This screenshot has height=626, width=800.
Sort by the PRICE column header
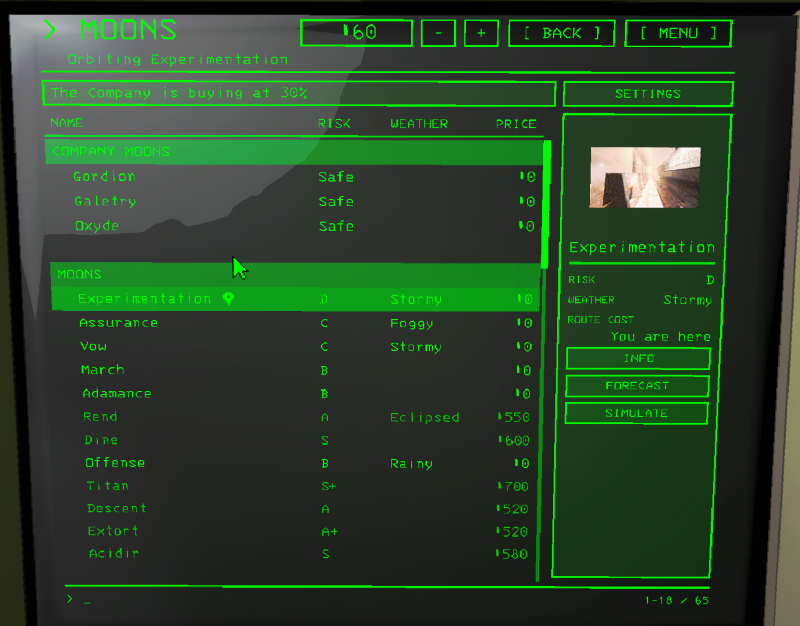(516, 124)
